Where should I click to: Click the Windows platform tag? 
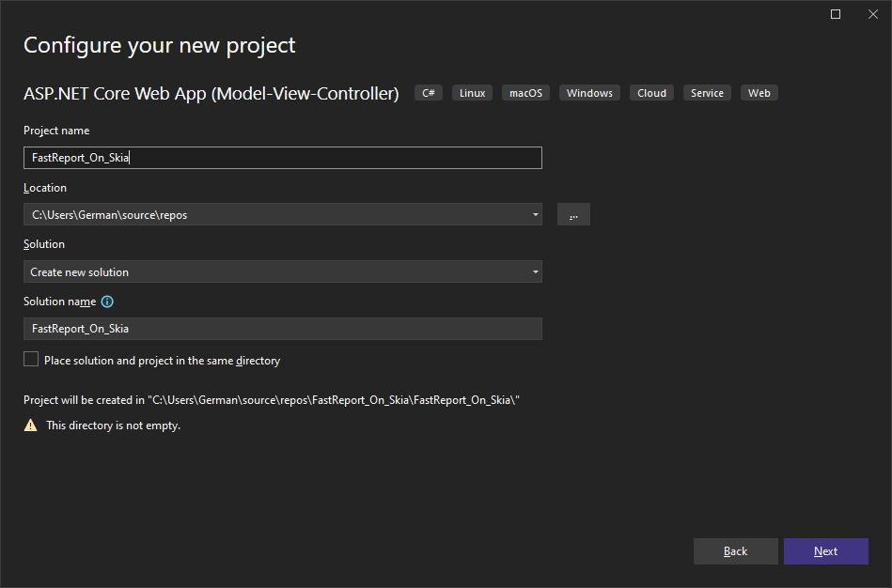pos(589,93)
